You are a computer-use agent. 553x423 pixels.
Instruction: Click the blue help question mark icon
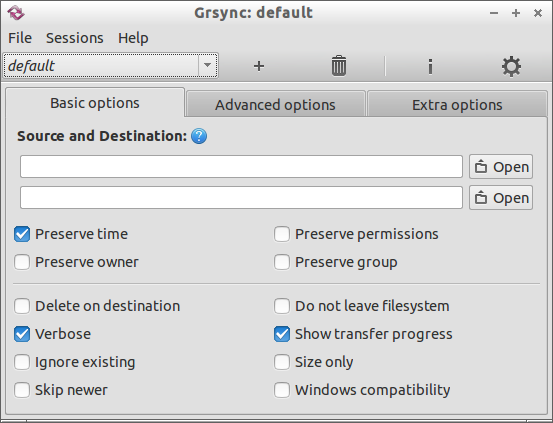pyautogui.click(x=199, y=136)
